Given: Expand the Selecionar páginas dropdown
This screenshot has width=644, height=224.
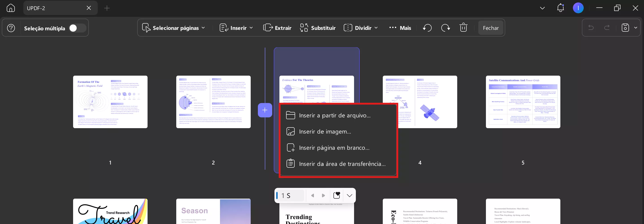Looking at the screenshot, I should click(x=203, y=28).
